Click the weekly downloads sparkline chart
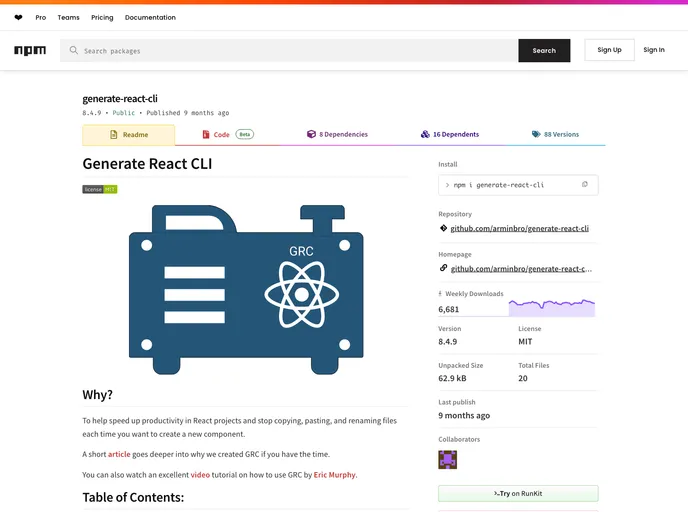Screen dimensions: 688x512 pos(552,307)
